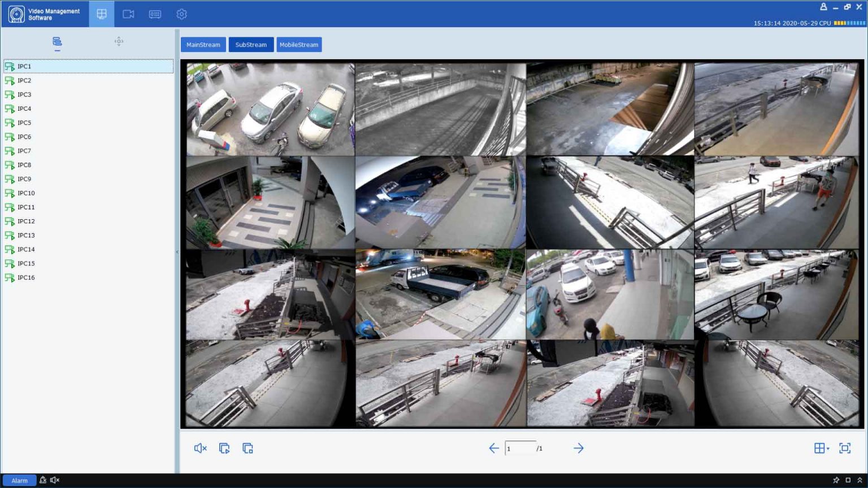Viewport: 868px width, 488px height.
Task: Maximize the alarm panel square icon
Action: (848, 480)
